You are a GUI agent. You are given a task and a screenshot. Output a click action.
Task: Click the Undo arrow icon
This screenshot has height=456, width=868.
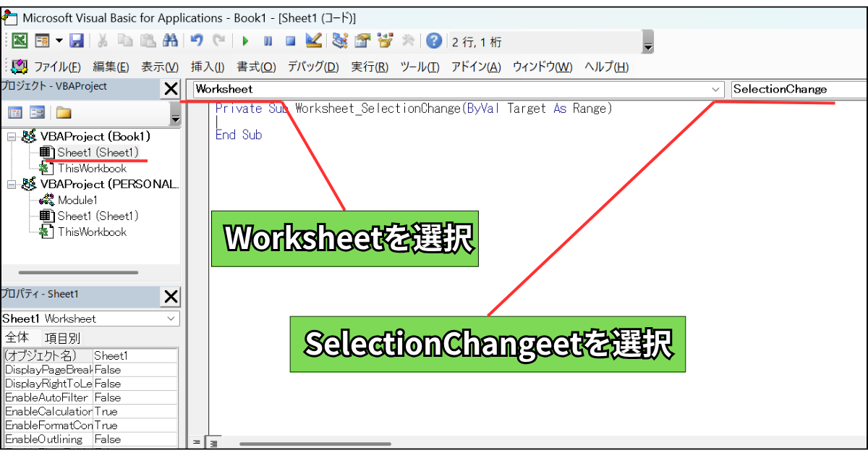coord(197,41)
